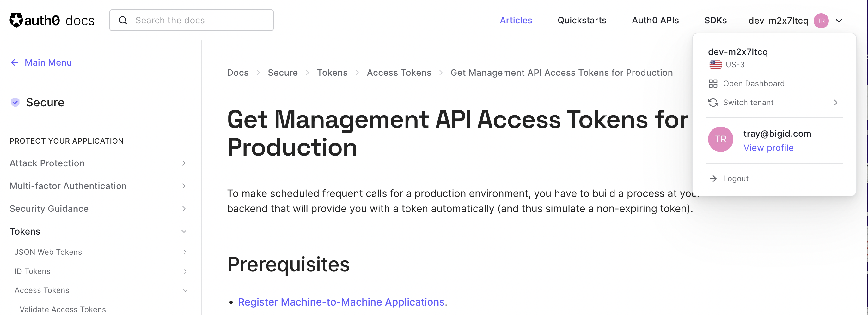This screenshot has width=868, height=315.
Task: Click the Open Dashboard grid icon
Action: pos(713,83)
